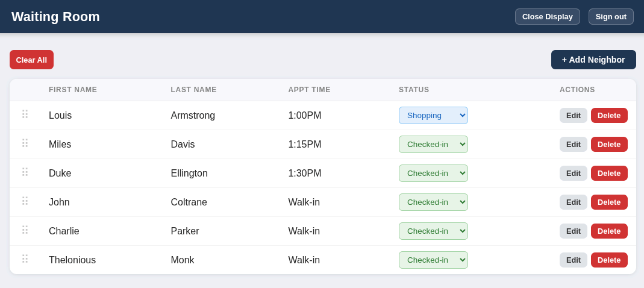Edit the John Coltrane entry

[x=574, y=202]
